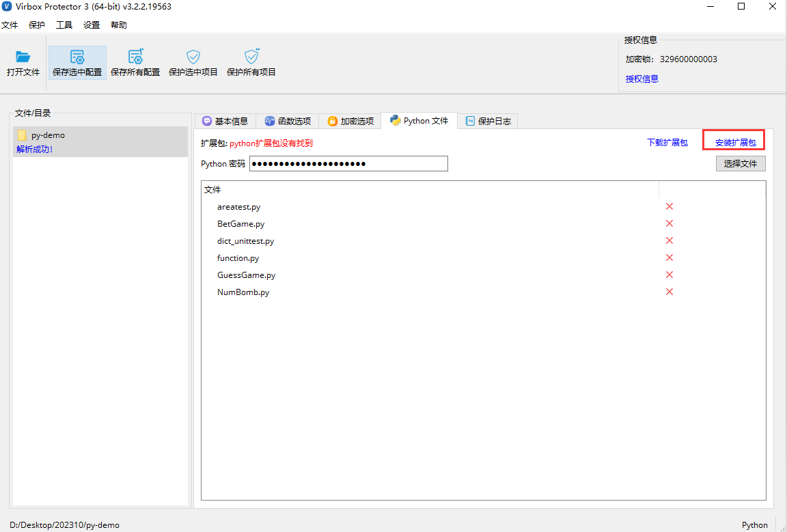Click red X next to areatest.py
Viewport: 787px width, 532px height.
669,206
